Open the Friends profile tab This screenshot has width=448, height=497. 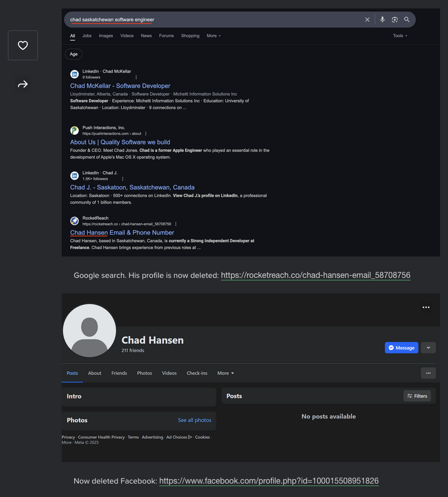point(119,373)
